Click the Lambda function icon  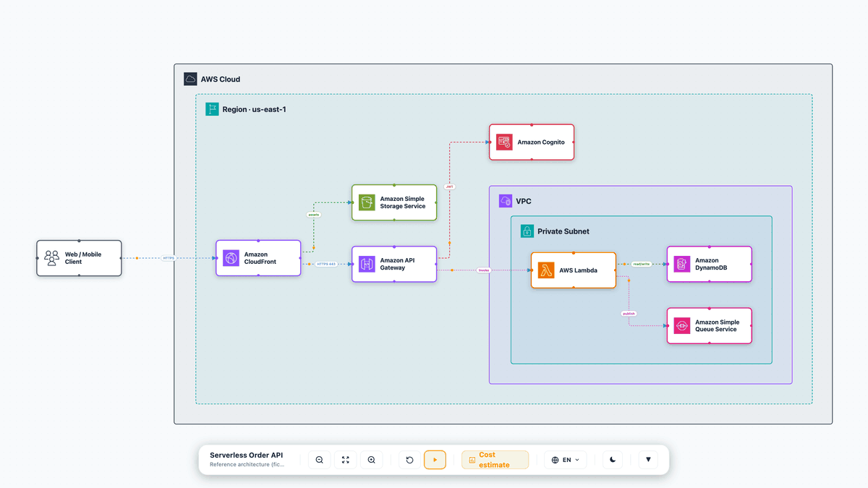tap(546, 270)
